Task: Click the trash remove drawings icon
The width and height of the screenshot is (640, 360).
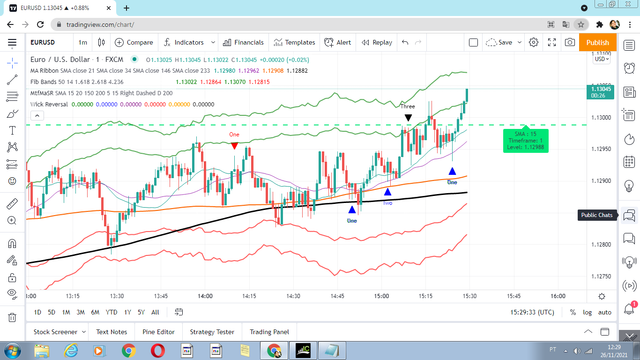Action: 12,318
